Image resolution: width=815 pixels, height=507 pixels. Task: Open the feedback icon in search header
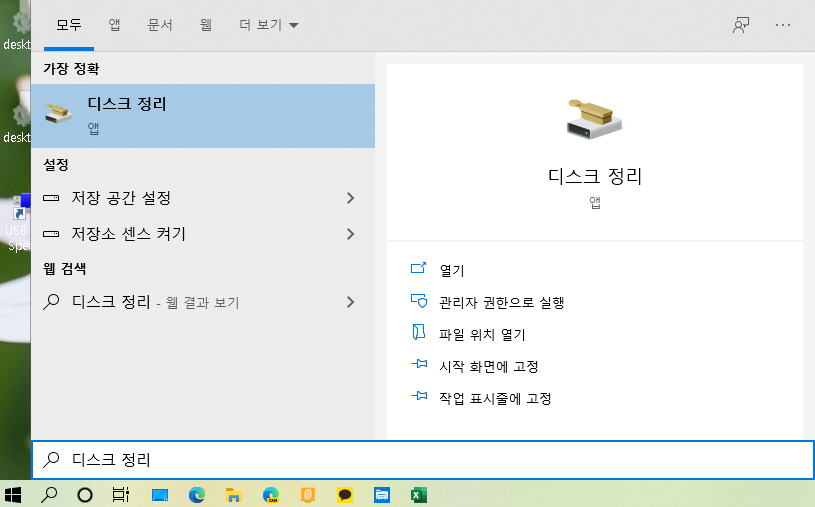pos(741,25)
